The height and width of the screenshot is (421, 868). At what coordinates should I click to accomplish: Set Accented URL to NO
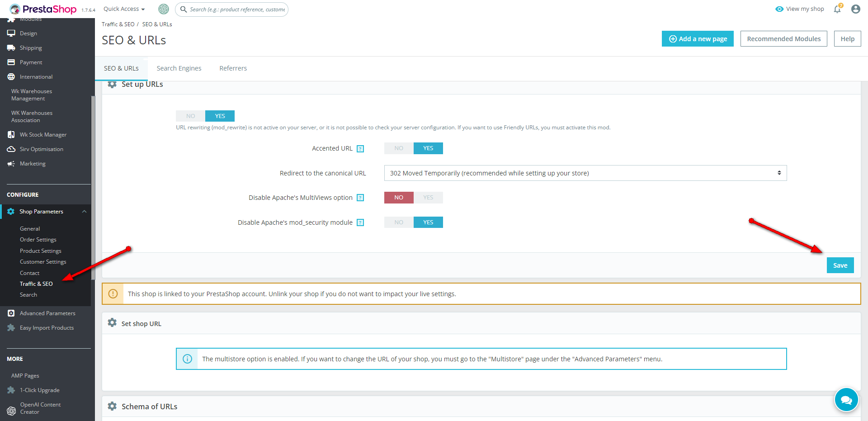tap(399, 148)
